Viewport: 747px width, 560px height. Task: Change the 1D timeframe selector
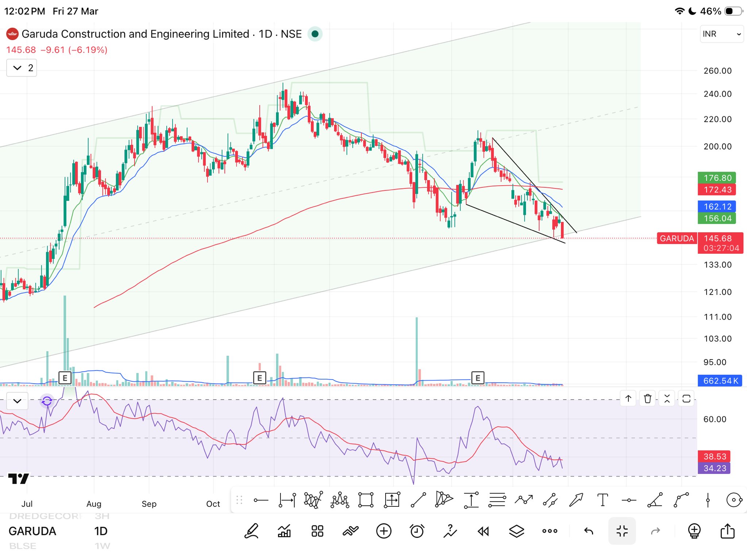pos(101,531)
